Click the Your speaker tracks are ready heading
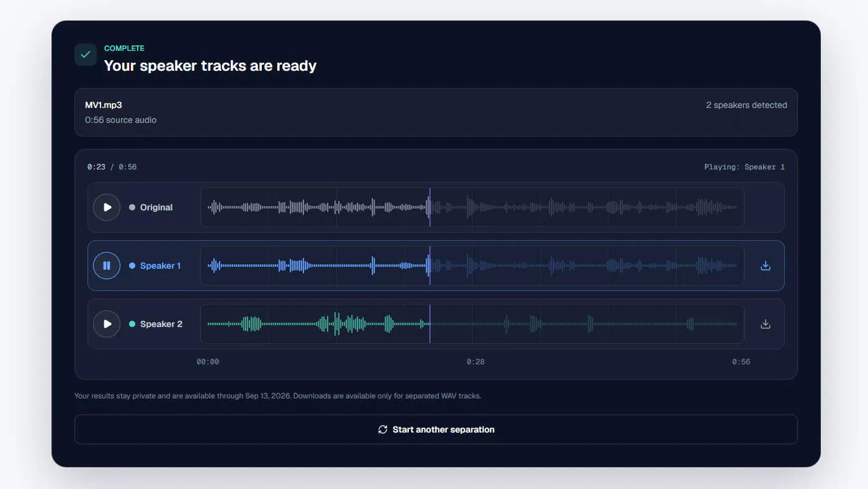 point(210,66)
